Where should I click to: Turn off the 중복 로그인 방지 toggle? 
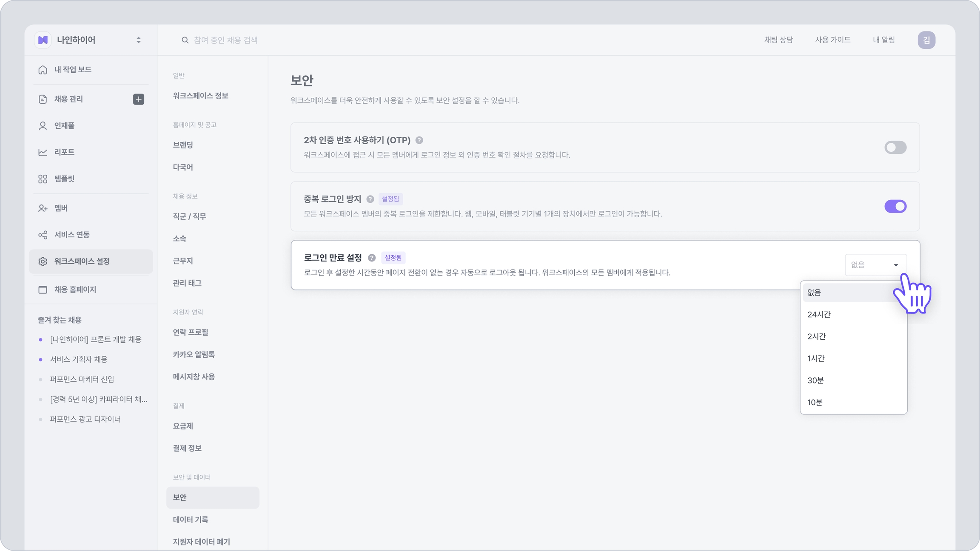click(895, 207)
